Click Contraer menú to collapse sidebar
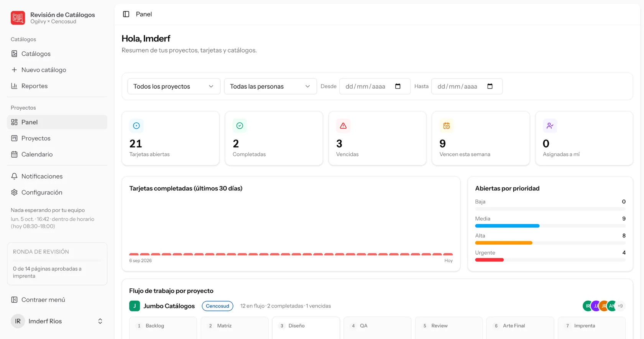This screenshot has height=339, width=644. [x=57, y=300]
